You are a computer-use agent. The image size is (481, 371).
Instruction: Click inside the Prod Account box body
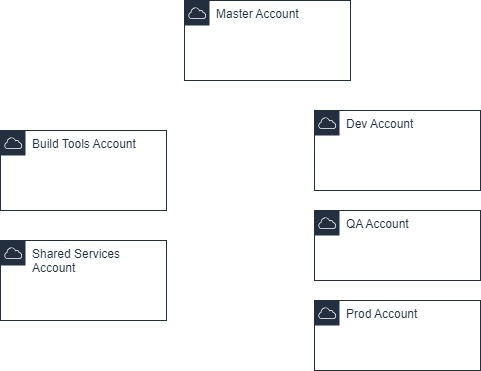397,345
